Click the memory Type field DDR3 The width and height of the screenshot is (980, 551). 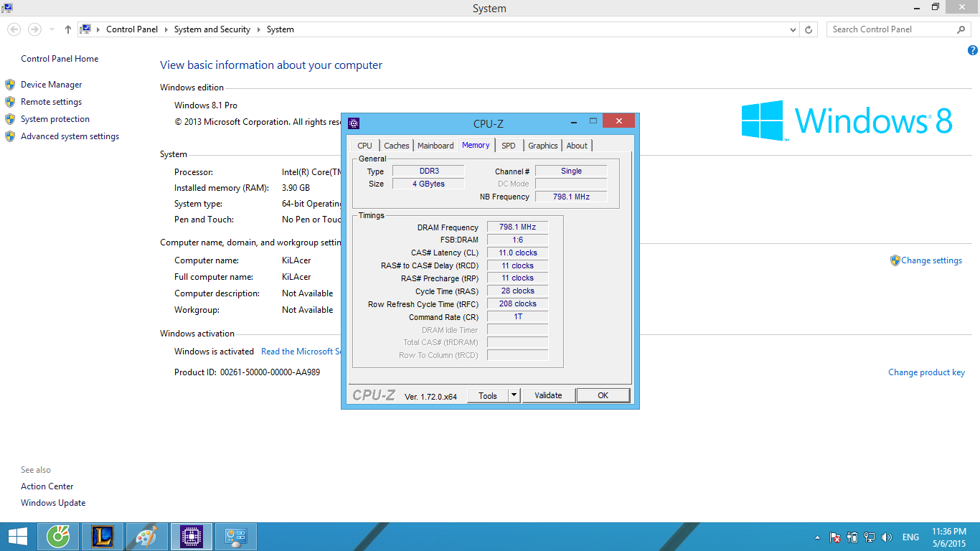coord(428,171)
